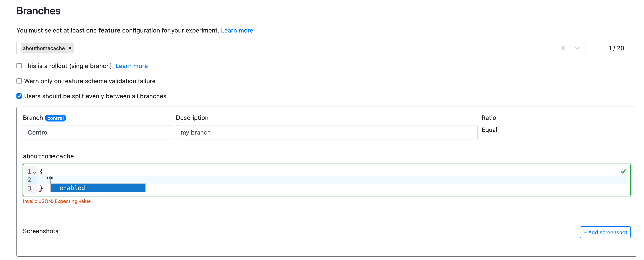Image resolution: width=644 pixels, height=260 pixels.
Task: Remove the abouthomecache feature tag
Action: pyautogui.click(x=70, y=48)
